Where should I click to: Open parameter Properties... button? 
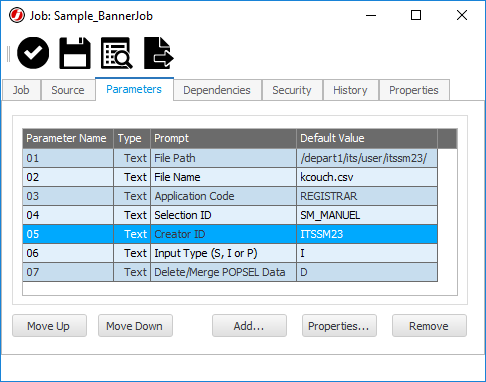click(339, 326)
